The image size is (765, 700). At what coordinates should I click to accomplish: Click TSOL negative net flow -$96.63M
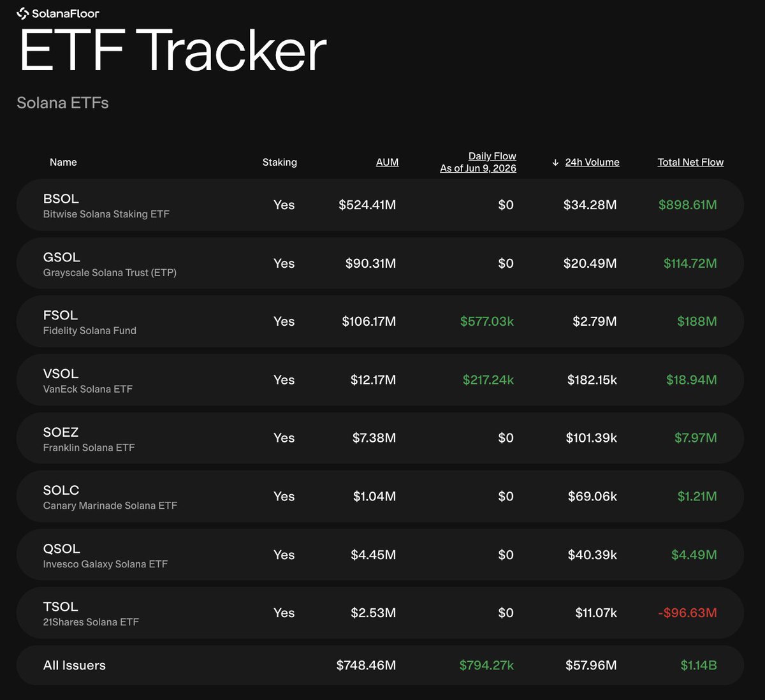tap(688, 613)
